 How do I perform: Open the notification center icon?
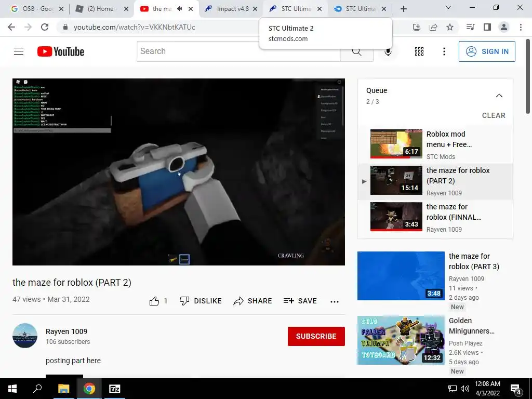[x=516, y=389]
